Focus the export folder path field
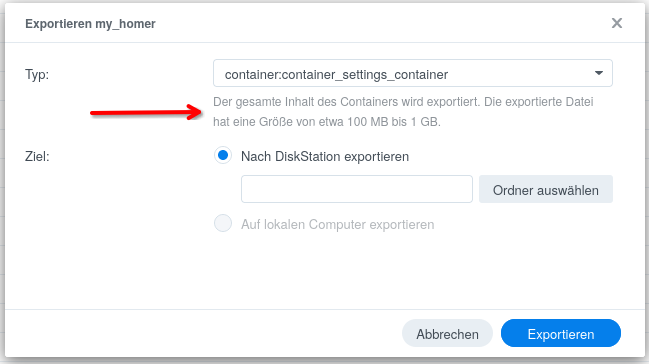 [357, 189]
